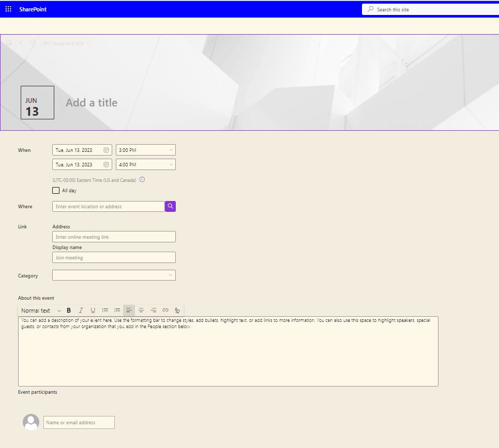The width and height of the screenshot is (499, 448).
Task: Open the start date calendar picker icon
Action: click(x=107, y=150)
